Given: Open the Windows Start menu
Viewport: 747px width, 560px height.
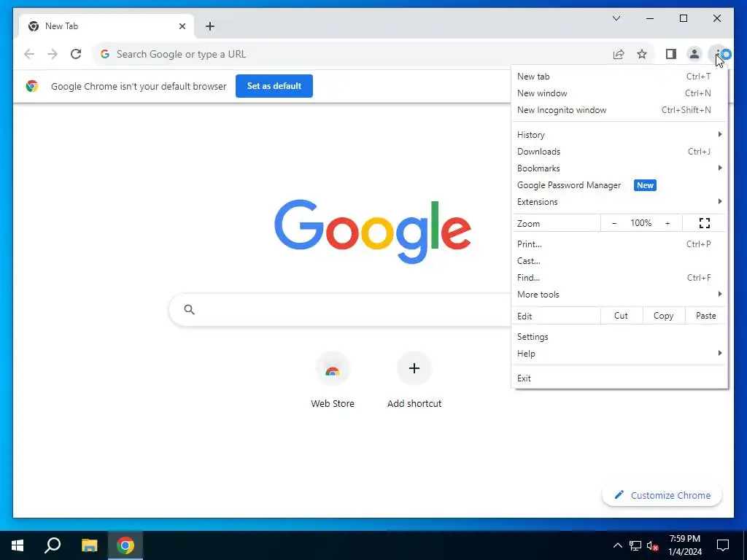Looking at the screenshot, I should (18, 545).
